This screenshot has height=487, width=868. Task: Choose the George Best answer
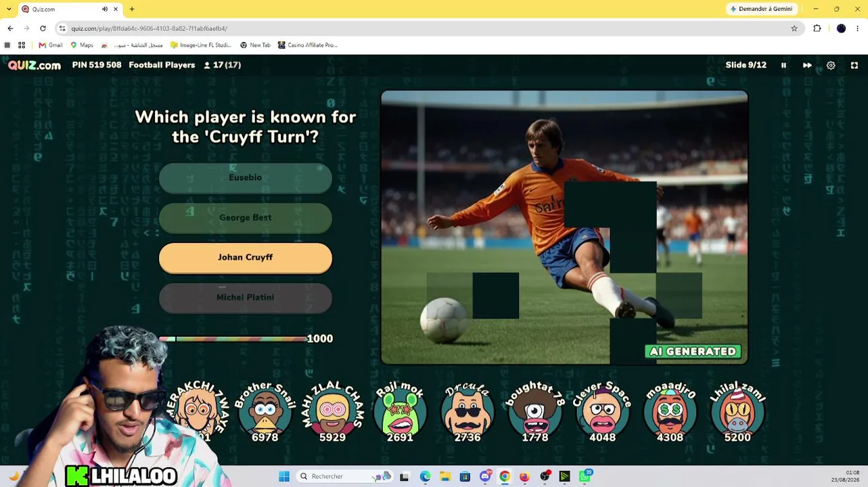(x=246, y=217)
